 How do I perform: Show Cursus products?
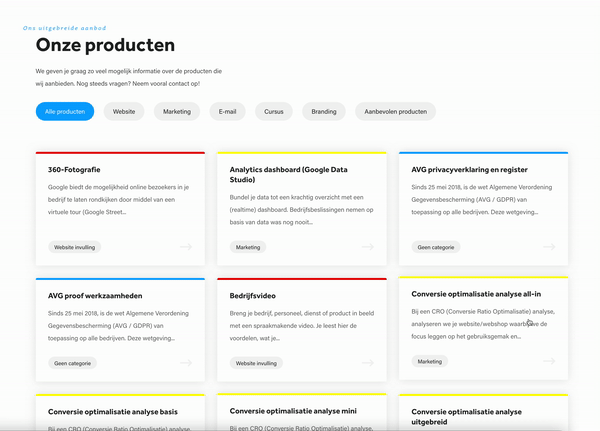coord(274,112)
